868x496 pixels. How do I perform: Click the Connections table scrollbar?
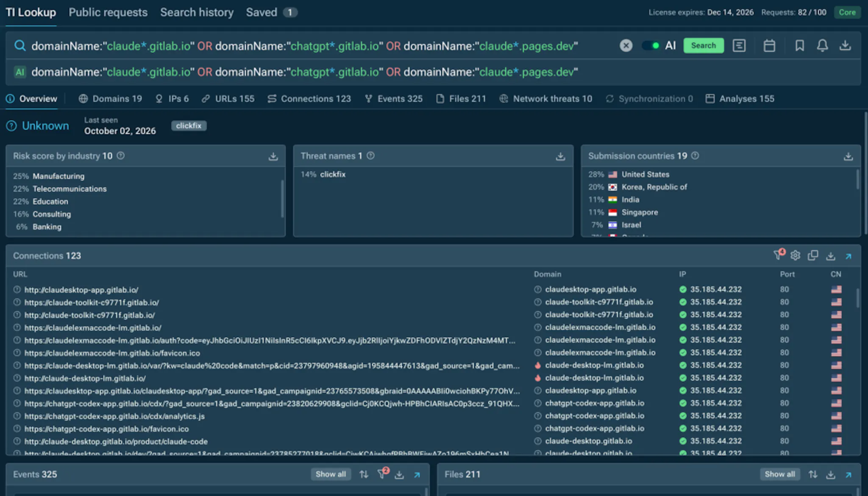click(857, 298)
